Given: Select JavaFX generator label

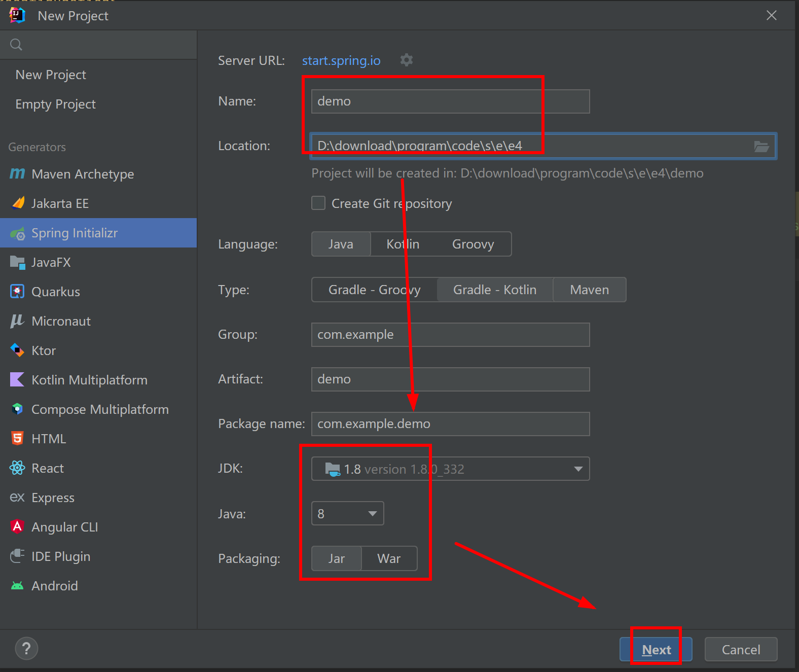Looking at the screenshot, I should pyautogui.click(x=51, y=262).
